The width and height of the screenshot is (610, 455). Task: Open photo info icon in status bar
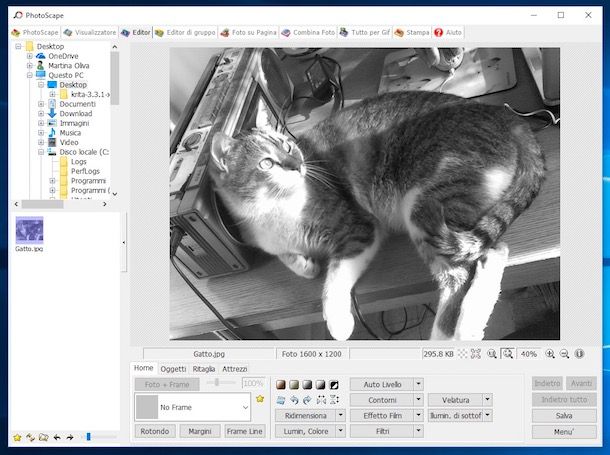point(579,354)
